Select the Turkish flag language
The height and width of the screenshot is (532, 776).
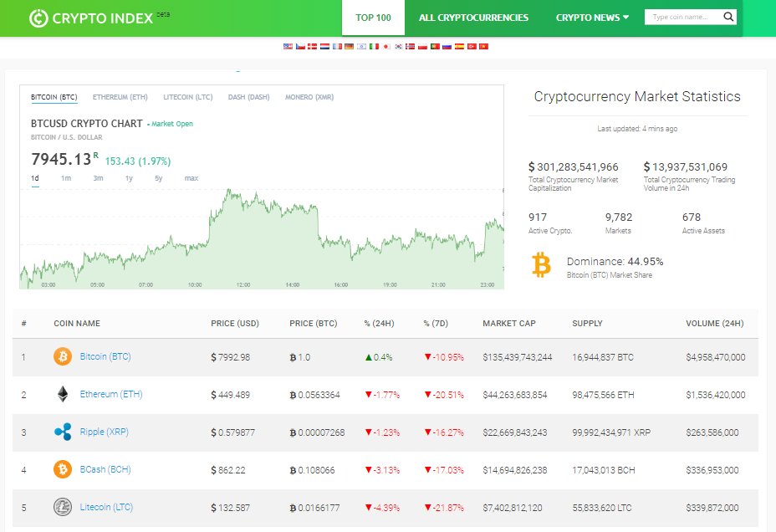(472, 47)
